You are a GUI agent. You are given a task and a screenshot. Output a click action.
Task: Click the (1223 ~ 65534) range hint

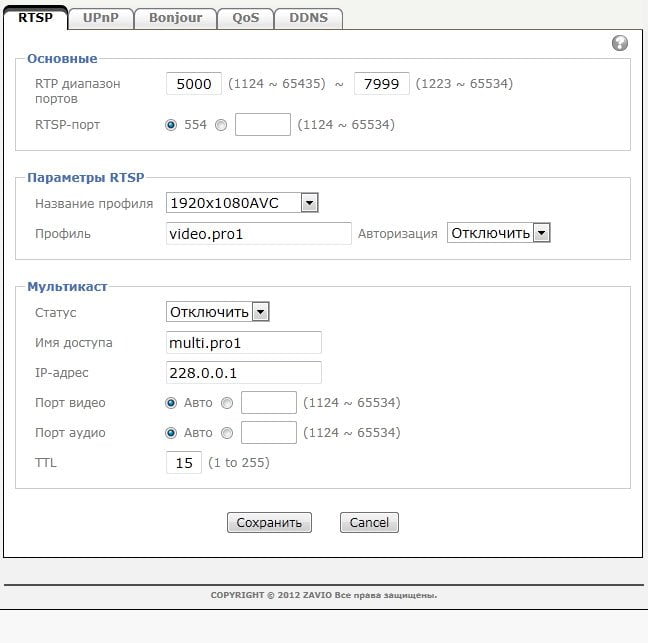coord(464,84)
